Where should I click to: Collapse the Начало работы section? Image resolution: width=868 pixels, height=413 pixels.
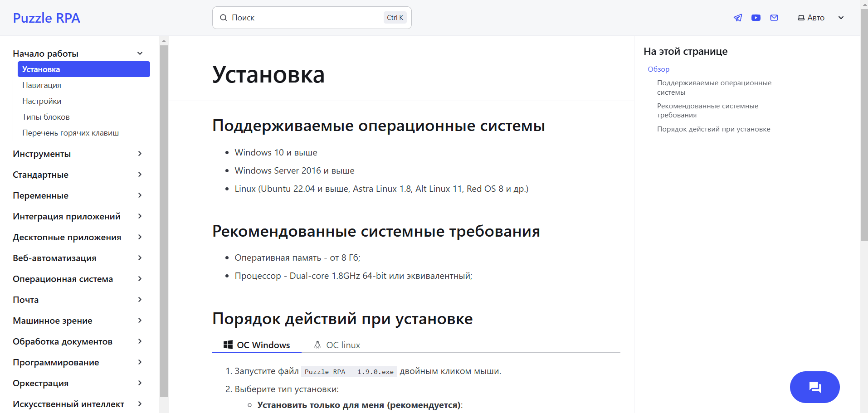(140, 53)
